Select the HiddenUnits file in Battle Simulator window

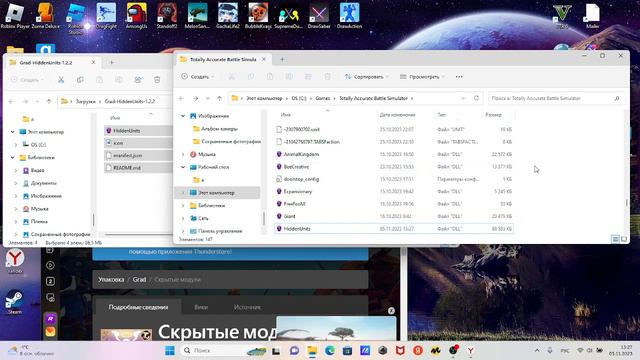(394, 229)
